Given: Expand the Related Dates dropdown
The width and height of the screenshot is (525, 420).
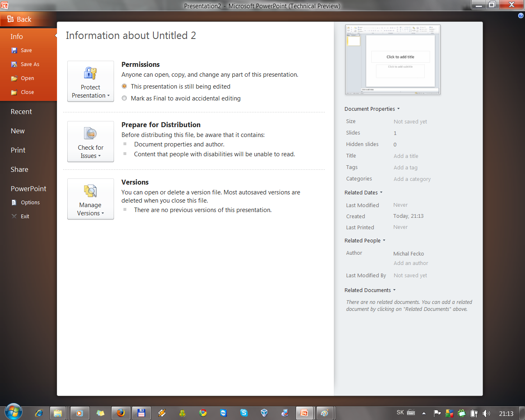Looking at the screenshot, I should point(363,193).
